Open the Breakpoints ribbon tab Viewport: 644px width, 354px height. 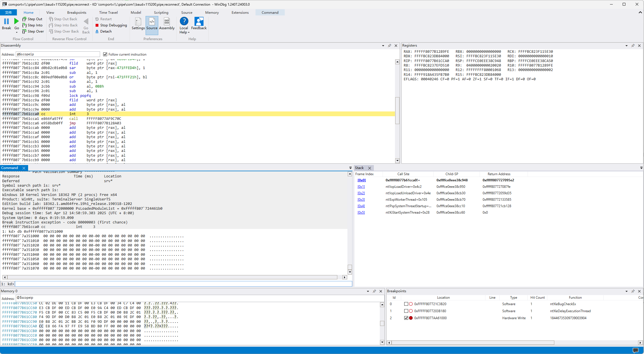pyautogui.click(x=76, y=12)
